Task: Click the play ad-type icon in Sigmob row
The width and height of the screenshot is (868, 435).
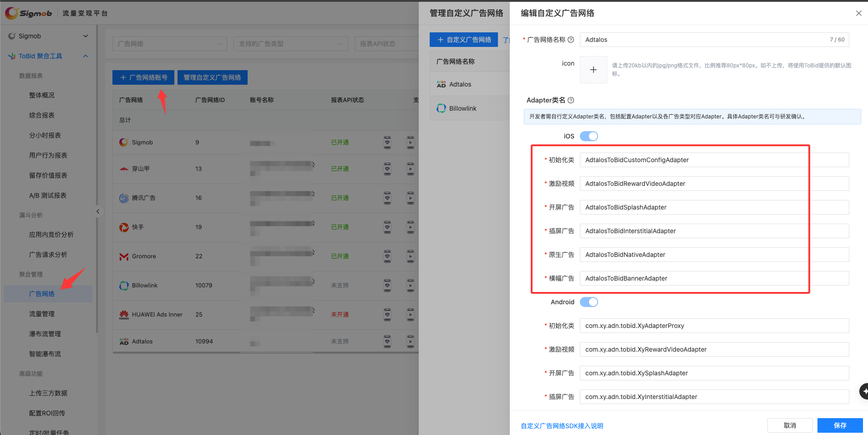Action: tap(411, 143)
